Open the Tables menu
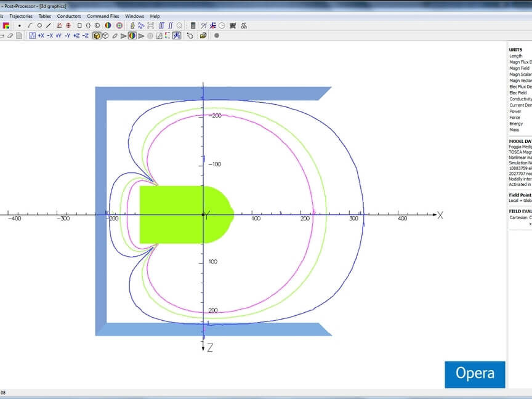 tap(45, 16)
